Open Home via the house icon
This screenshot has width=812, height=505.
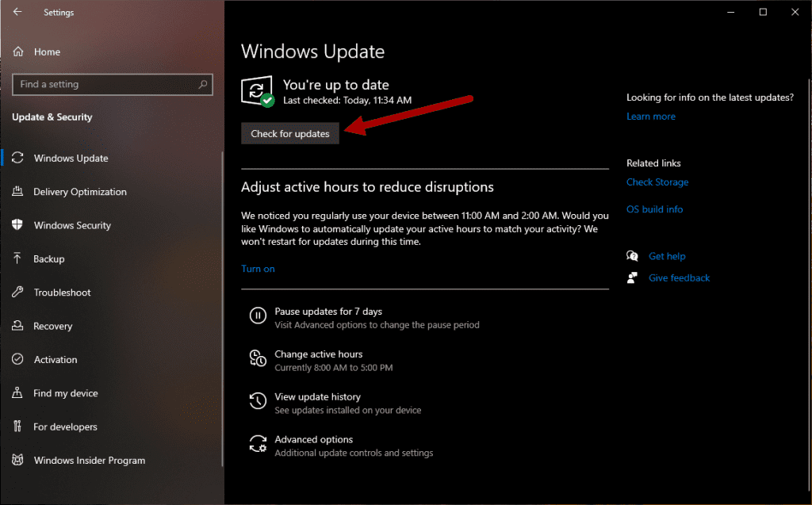(17, 52)
